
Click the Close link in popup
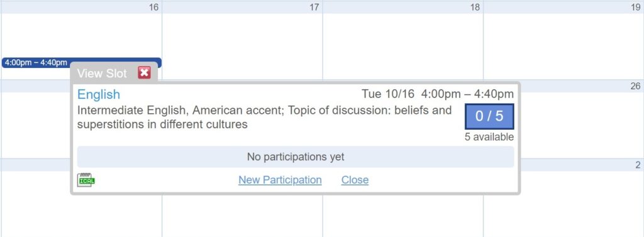click(355, 180)
